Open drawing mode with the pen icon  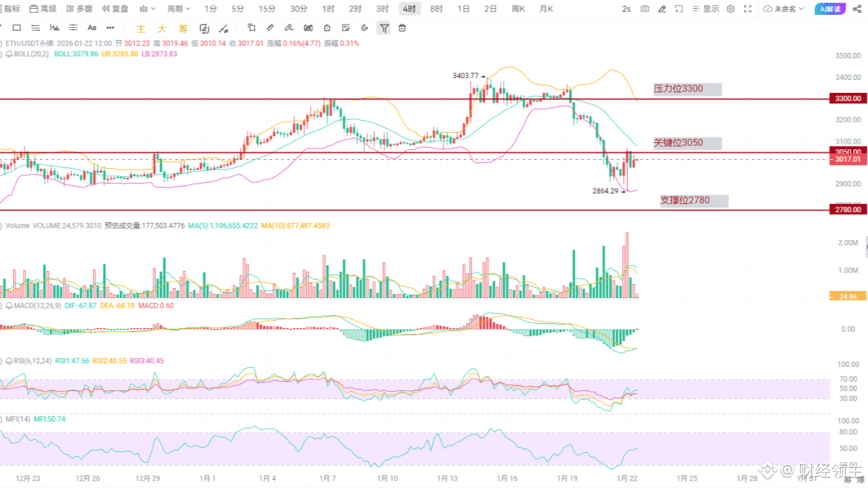(x=662, y=9)
